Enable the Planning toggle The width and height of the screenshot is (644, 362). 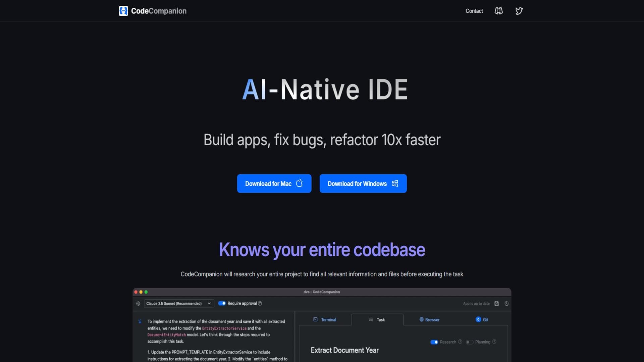[469, 342]
